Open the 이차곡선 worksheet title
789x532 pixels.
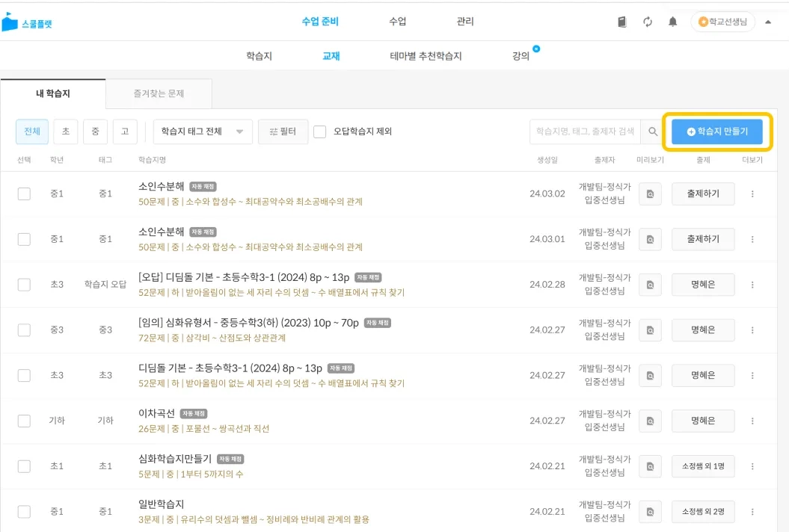point(156,413)
